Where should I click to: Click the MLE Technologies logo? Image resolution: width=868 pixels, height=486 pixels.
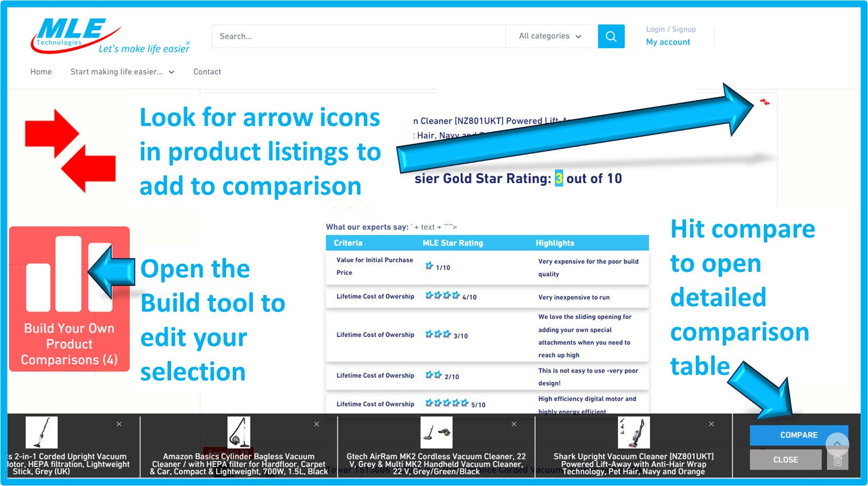(x=110, y=36)
